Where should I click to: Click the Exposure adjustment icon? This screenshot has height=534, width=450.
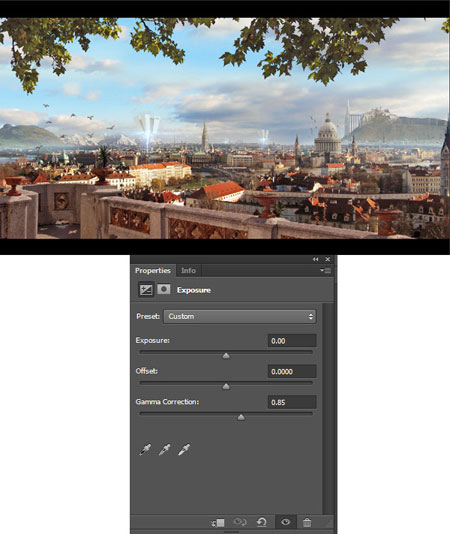(146, 290)
